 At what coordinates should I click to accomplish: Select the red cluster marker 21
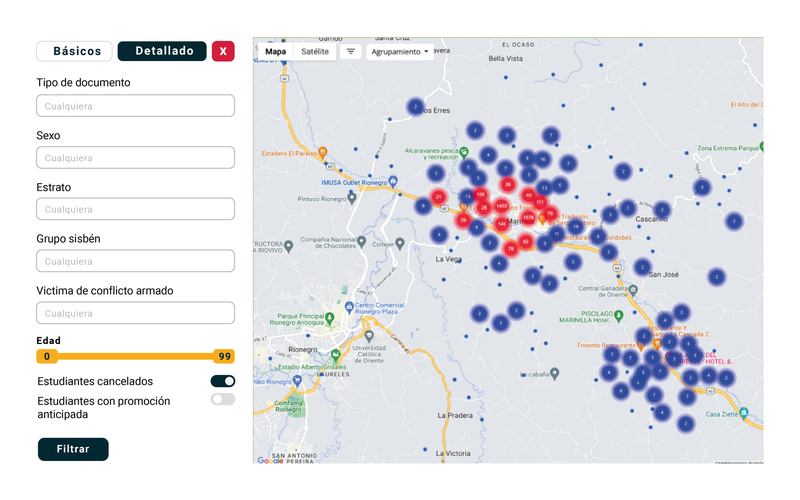438,196
